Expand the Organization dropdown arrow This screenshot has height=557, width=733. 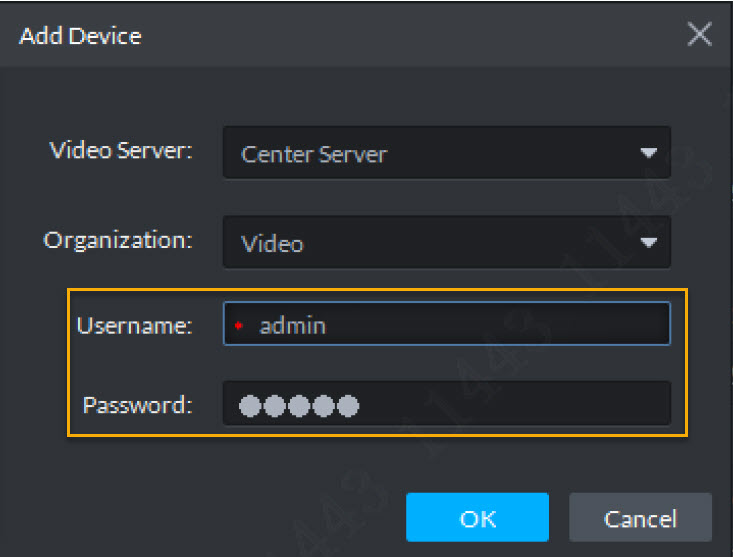(x=648, y=242)
